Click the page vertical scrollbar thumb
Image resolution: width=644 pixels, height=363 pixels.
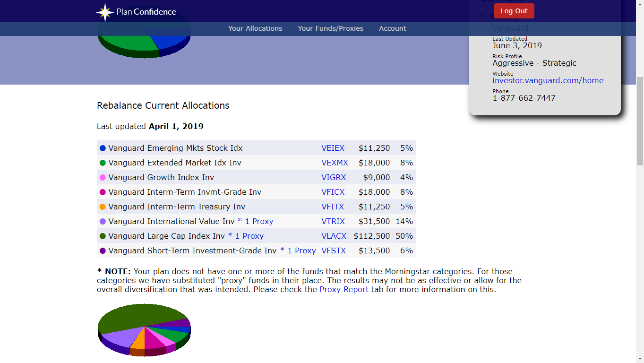coord(640,121)
